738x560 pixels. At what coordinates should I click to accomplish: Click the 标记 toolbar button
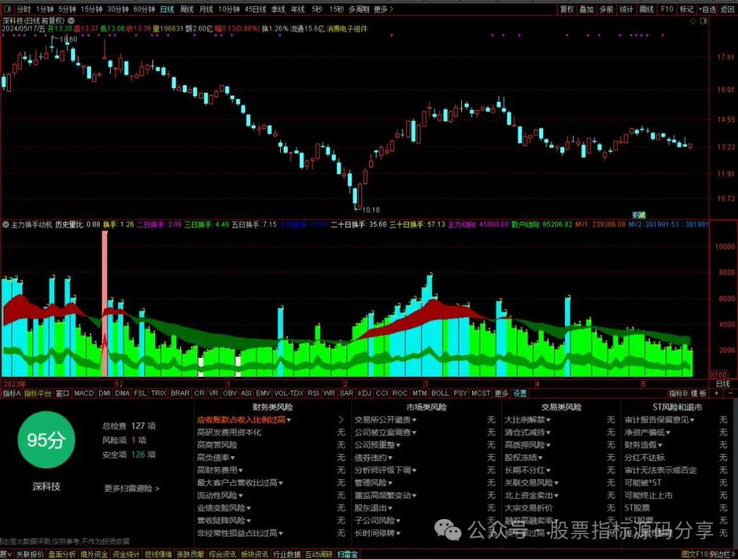tap(687, 9)
